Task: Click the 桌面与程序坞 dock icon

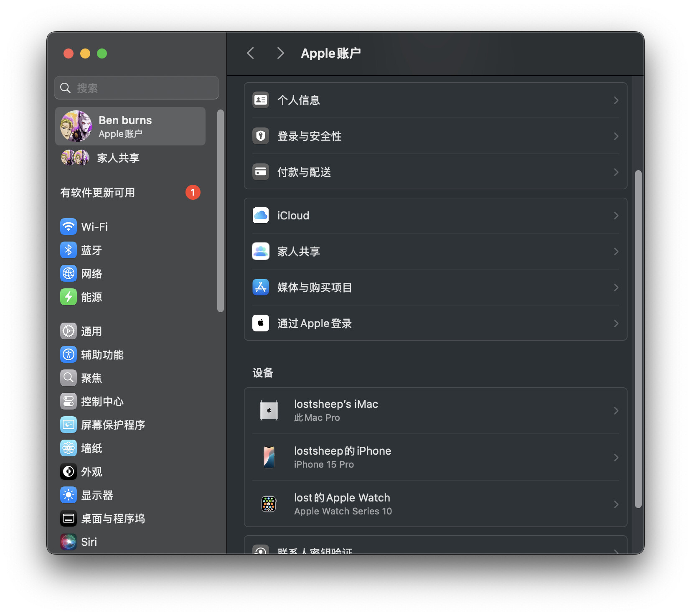Action: tap(69, 519)
